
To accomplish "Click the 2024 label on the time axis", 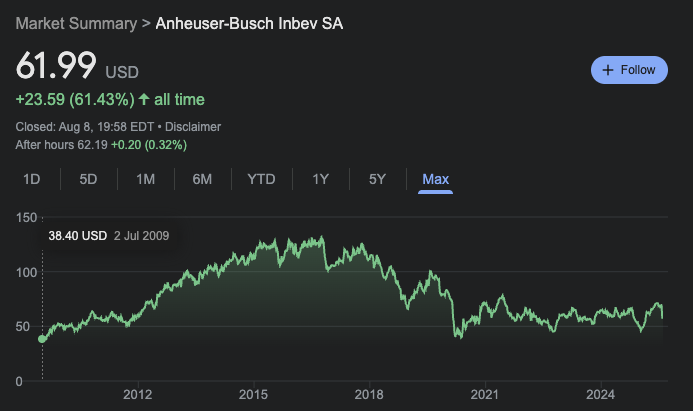I will [601, 394].
